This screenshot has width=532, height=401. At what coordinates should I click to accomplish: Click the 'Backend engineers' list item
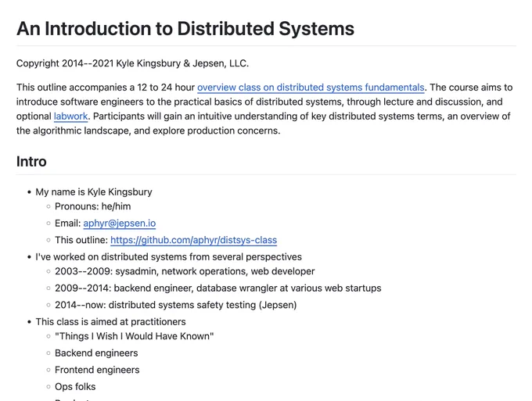(96, 353)
